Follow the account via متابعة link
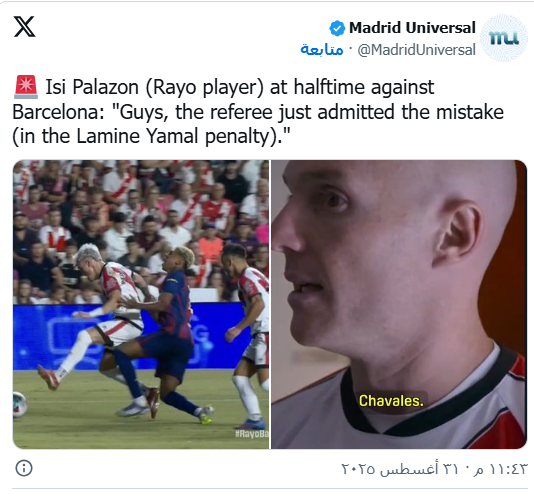 click(321, 50)
